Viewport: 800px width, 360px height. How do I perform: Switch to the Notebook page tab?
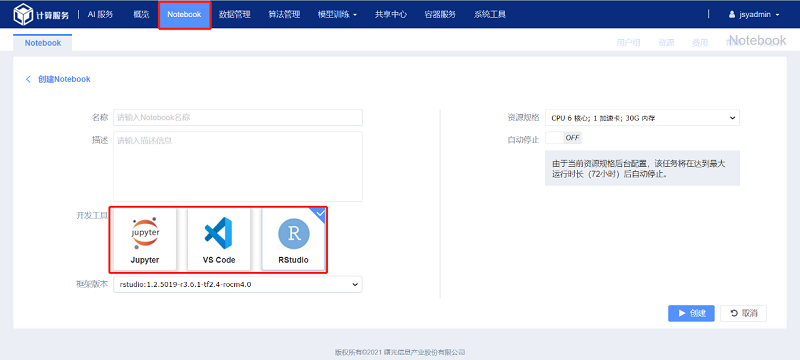pyautogui.click(x=43, y=43)
